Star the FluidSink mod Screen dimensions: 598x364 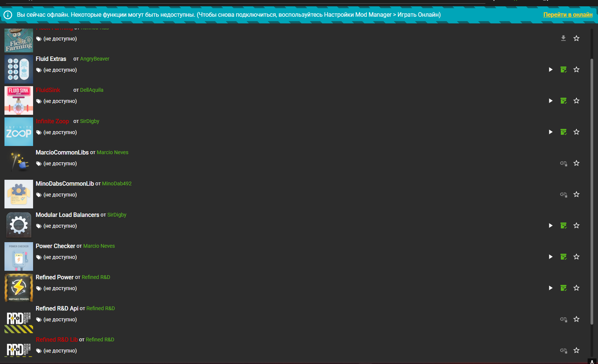point(576,101)
